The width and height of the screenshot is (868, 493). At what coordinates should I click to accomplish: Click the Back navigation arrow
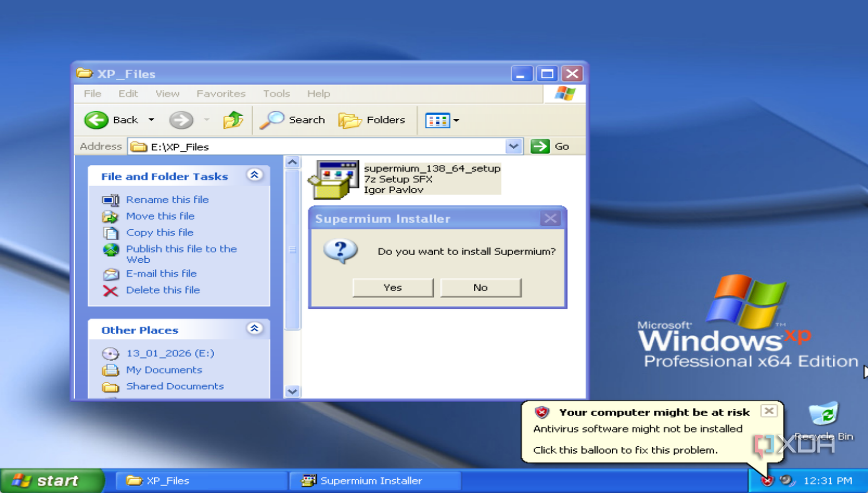(x=95, y=120)
